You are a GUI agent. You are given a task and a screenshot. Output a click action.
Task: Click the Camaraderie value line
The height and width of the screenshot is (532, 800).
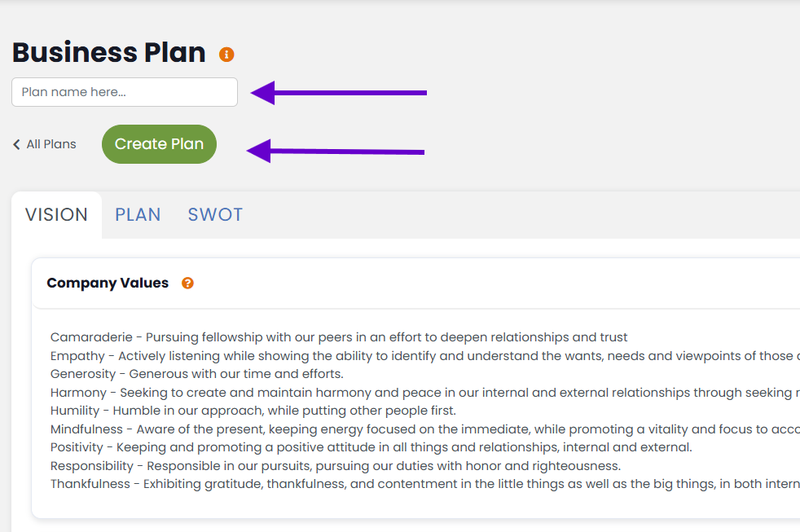coord(339,337)
